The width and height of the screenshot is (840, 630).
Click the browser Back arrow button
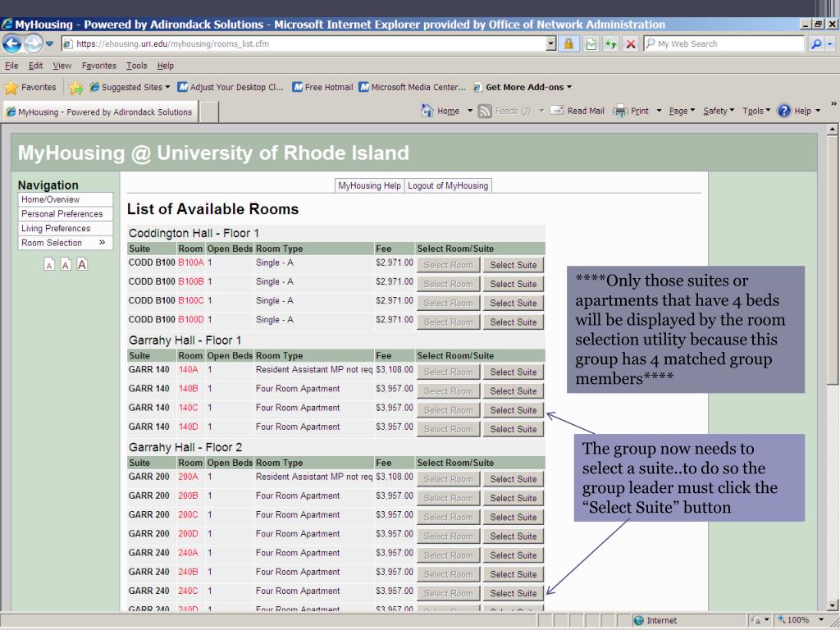(11, 43)
